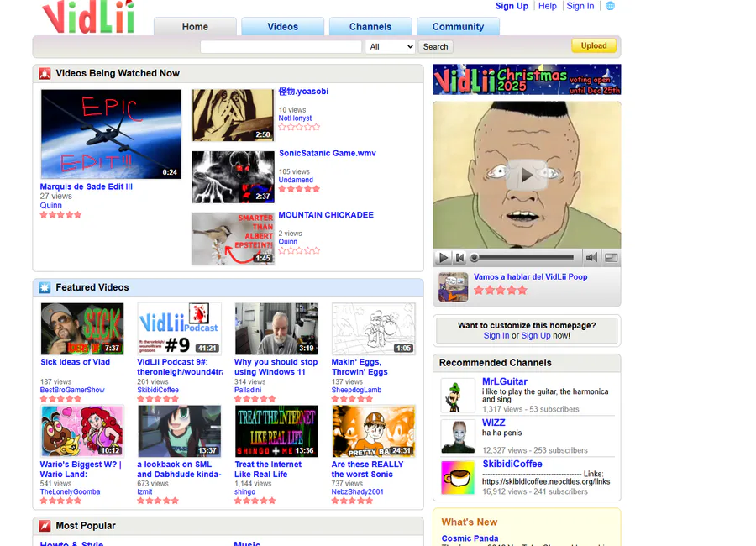
Task: Open Treat the Internet Like Real Life thumbnail
Action: 276,431
